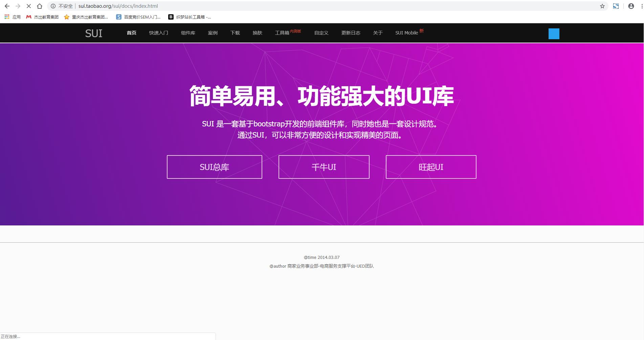Viewport: 644px width, 340px height.
Task: Open the 杰出教育集团 Gmail bookmark
Action: pyautogui.click(x=42, y=17)
